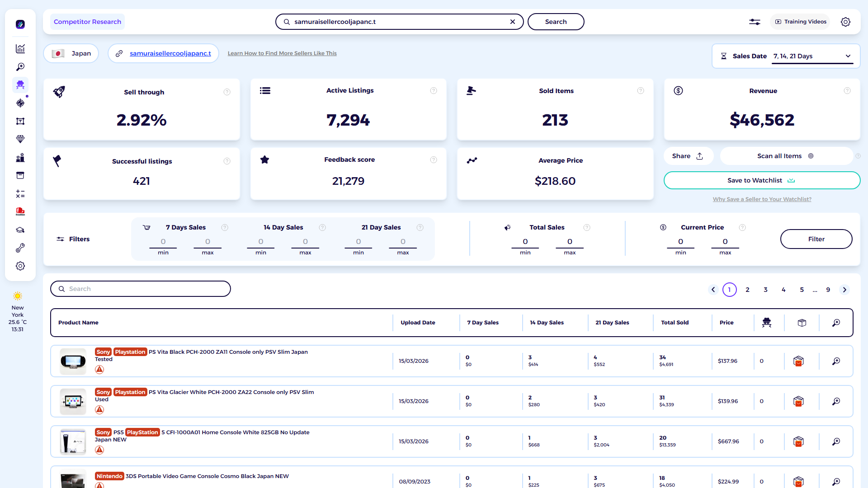This screenshot has width=868, height=488.
Task: Sort by Total Sold column header
Action: pyautogui.click(x=675, y=323)
